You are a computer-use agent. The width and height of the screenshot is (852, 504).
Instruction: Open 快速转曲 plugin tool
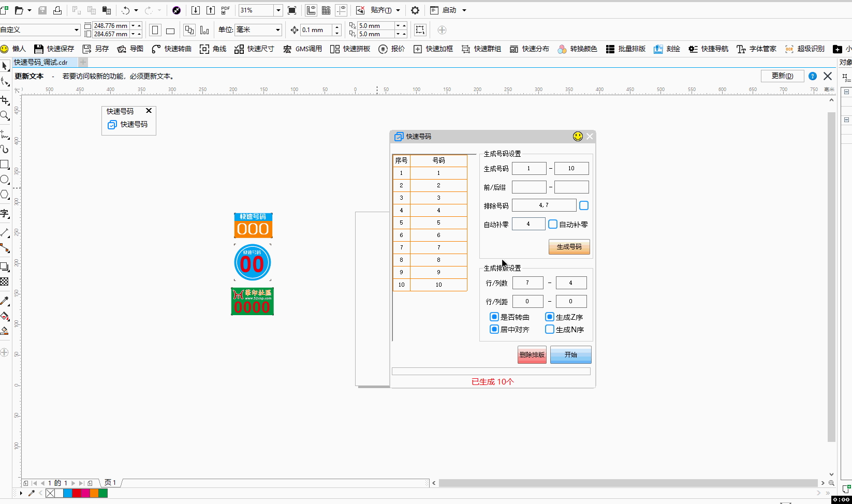(x=172, y=49)
